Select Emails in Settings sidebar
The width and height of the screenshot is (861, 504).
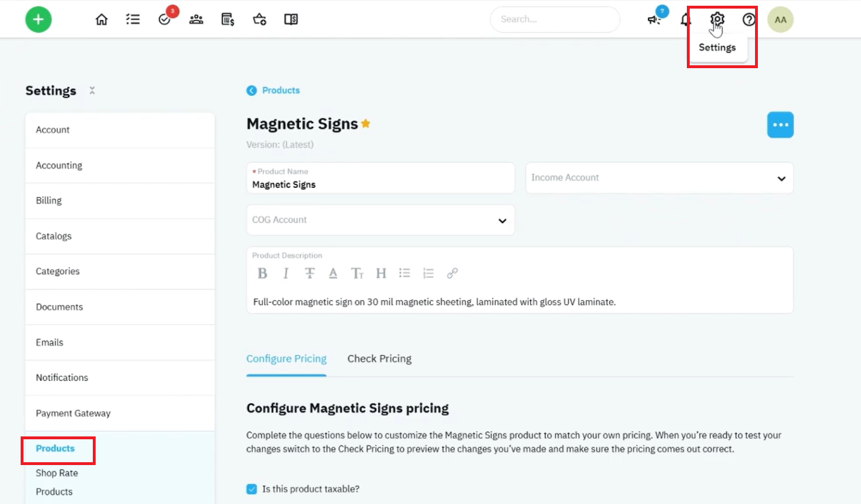pos(120,342)
